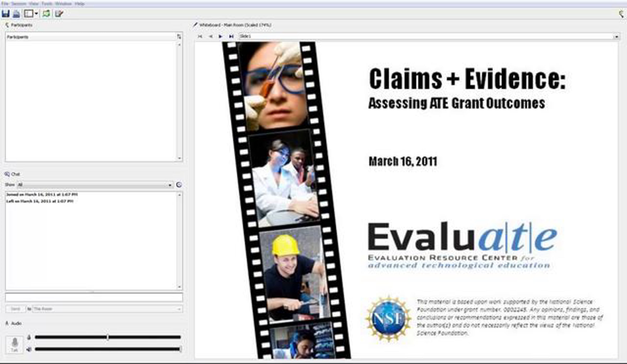Screen dimensions: 627x364
Task: Click the speaker icon beside the lower slider
Action: coord(29,349)
